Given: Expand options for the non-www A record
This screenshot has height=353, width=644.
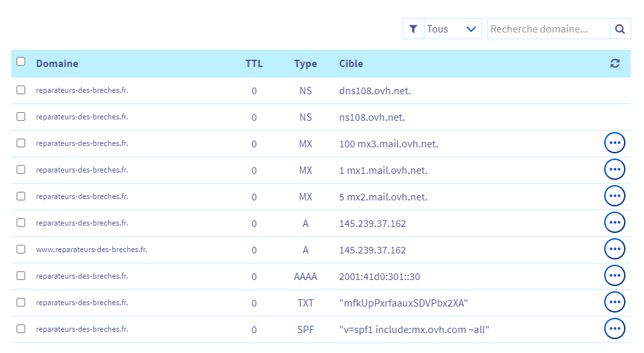Looking at the screenshot, I should click(615, 223).
